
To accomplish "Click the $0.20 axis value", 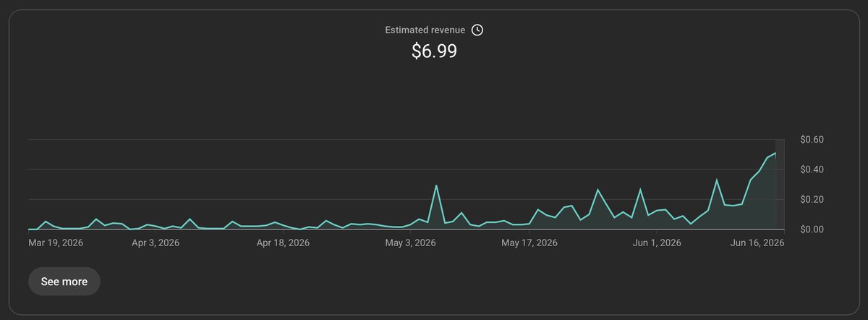I will (x=813, y=200).
